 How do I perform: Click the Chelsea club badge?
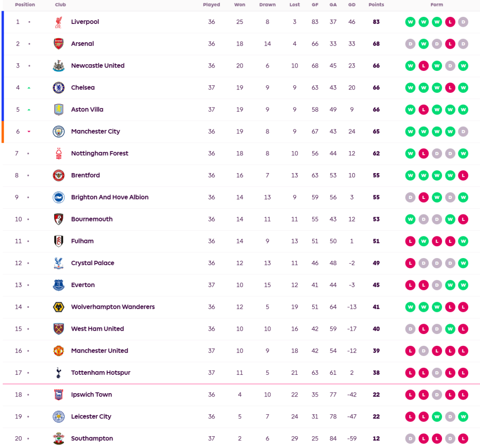[58, 88]
